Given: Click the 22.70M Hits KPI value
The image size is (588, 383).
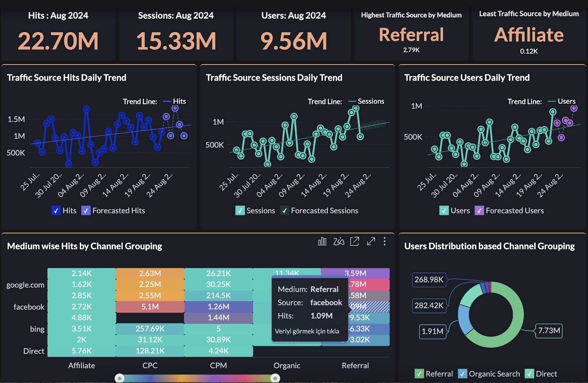Looking at the screenshot, I should [x=58, y=41].
